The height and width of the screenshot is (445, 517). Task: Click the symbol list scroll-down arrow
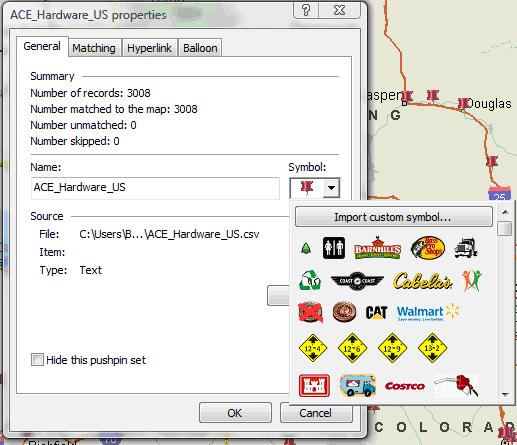tap(505, 394)
